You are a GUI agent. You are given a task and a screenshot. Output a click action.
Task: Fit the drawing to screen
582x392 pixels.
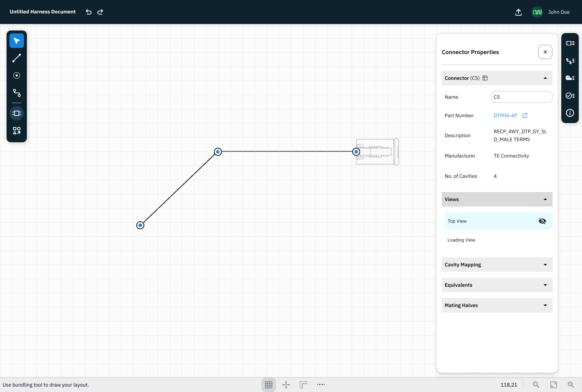click(554, 385)
